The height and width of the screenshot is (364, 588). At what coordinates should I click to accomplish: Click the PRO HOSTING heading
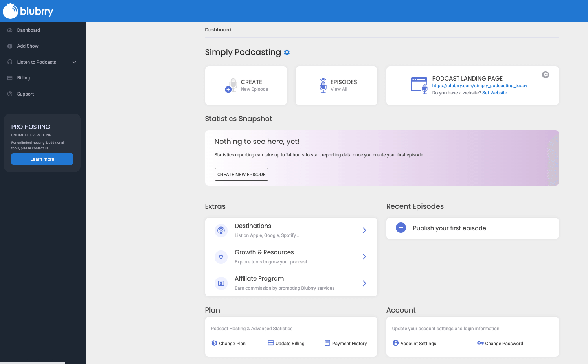[x=31, y=127]
